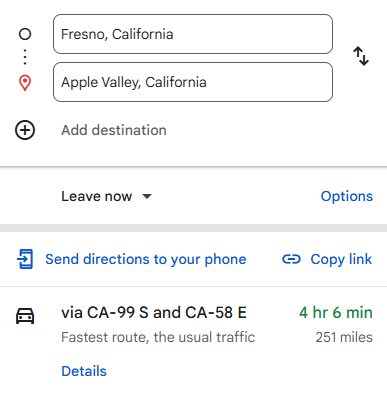387x393 pixels.
Task: Click the Fresno, California origin field
Action: [193, 34]
